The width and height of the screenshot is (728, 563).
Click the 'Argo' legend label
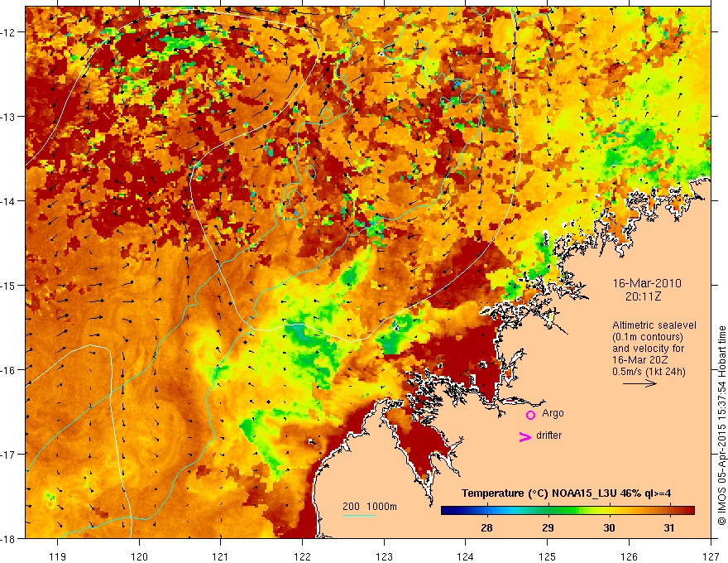point(553,413)
